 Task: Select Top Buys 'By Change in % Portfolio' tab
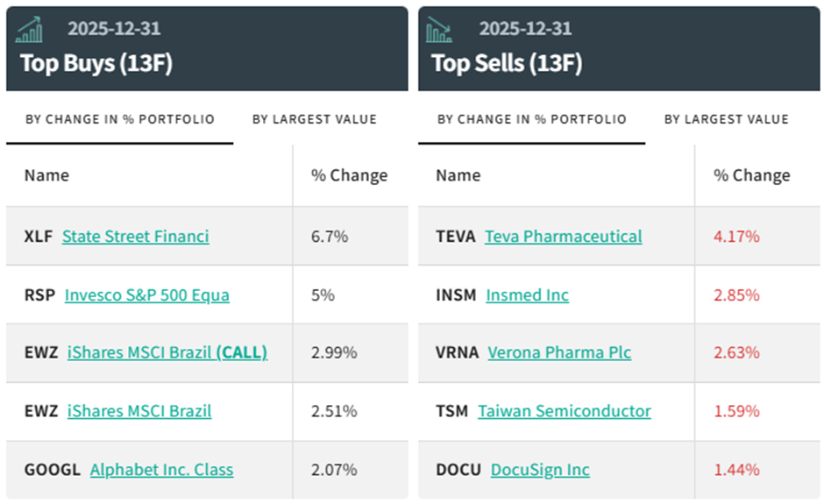click(119, 119)
